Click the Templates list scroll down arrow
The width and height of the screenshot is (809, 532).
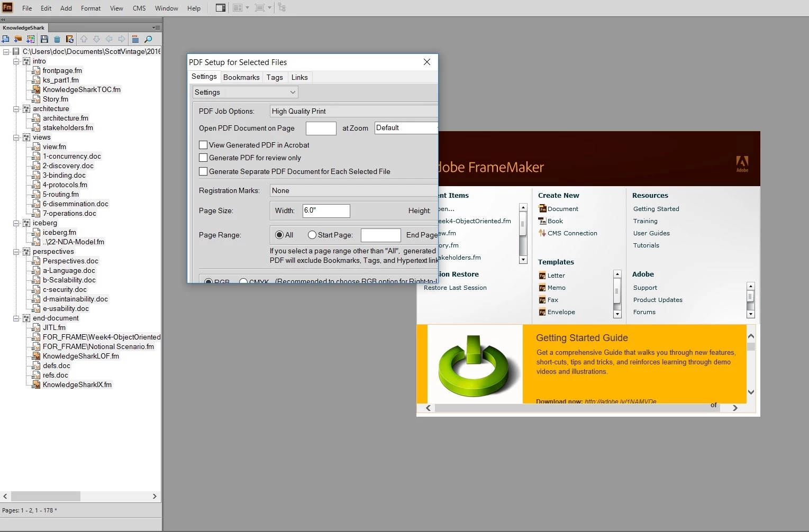pos(617,314)
